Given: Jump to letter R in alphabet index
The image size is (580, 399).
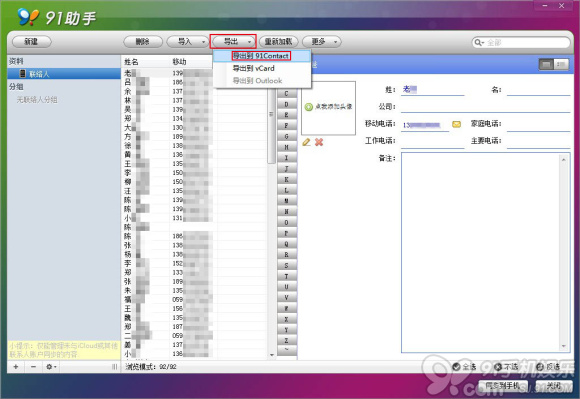Looking at the screenshot, I should point(287,255).
